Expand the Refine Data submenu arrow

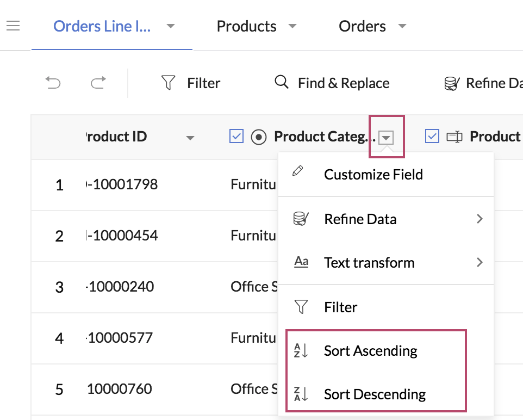479,219
